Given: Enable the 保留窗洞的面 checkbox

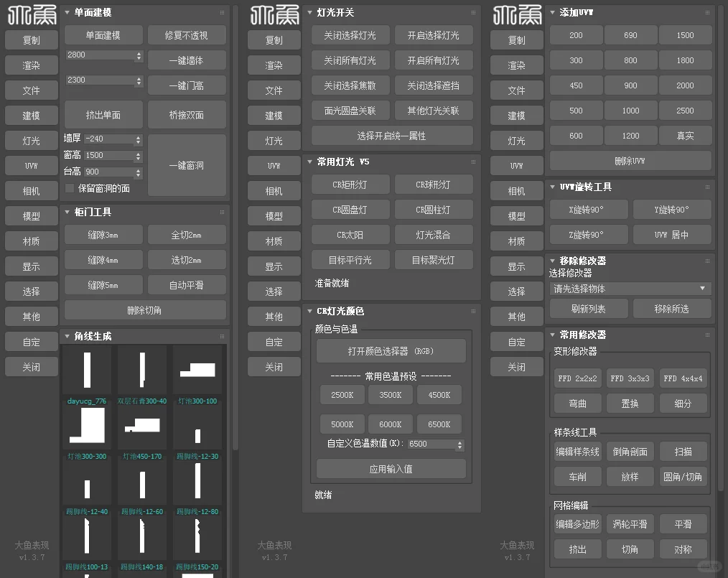Looking at the screenshot, I should [70, 188].
